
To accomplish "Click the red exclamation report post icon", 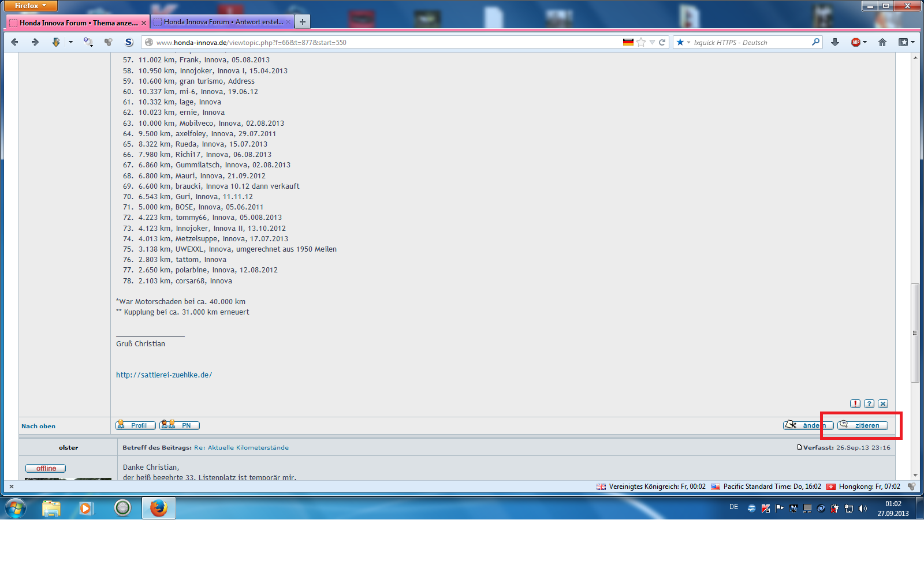I will pos(855,403).
